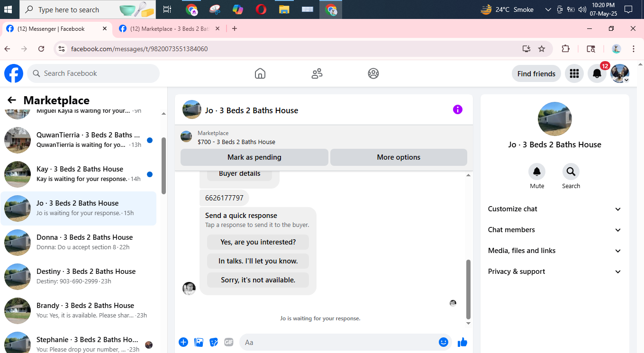This screenshot has width=644, height=353.
Task: Go back using Marketplace back arrow
Action: tap(12, 100)
